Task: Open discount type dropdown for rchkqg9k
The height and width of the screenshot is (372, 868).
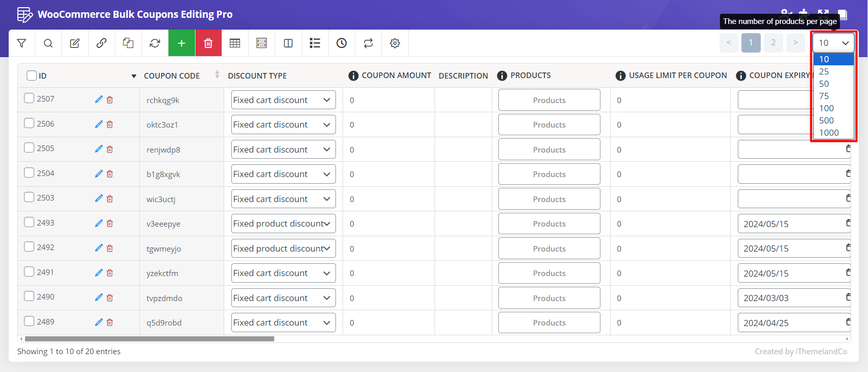Action: coord(283,100)
